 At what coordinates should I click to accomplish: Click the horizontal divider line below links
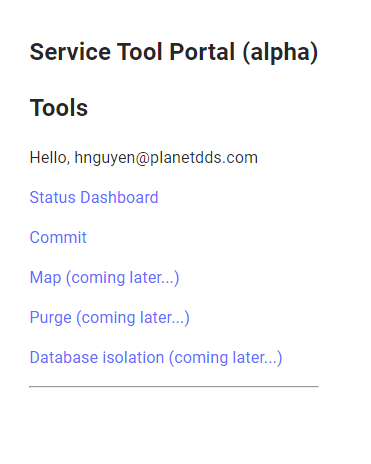pos(174,387)
